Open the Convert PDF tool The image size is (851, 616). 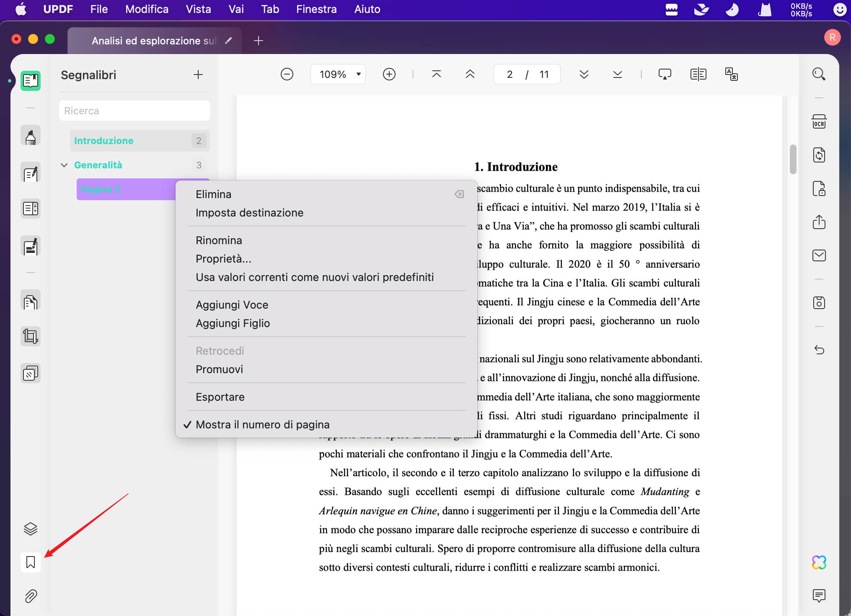coord(819,155)
